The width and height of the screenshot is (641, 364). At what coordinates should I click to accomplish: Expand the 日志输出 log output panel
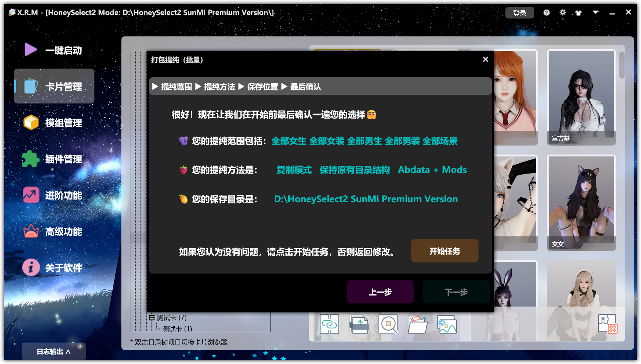[x=54, y=352]
